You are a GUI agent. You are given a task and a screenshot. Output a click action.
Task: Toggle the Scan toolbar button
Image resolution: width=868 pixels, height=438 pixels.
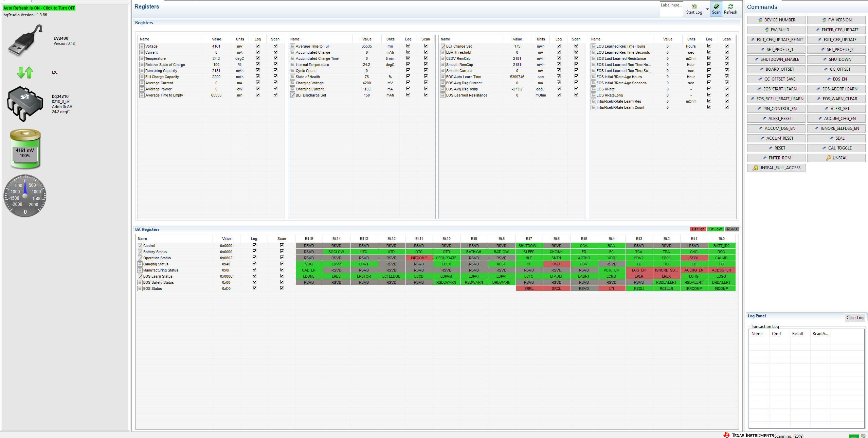click(x=716, y=9)
